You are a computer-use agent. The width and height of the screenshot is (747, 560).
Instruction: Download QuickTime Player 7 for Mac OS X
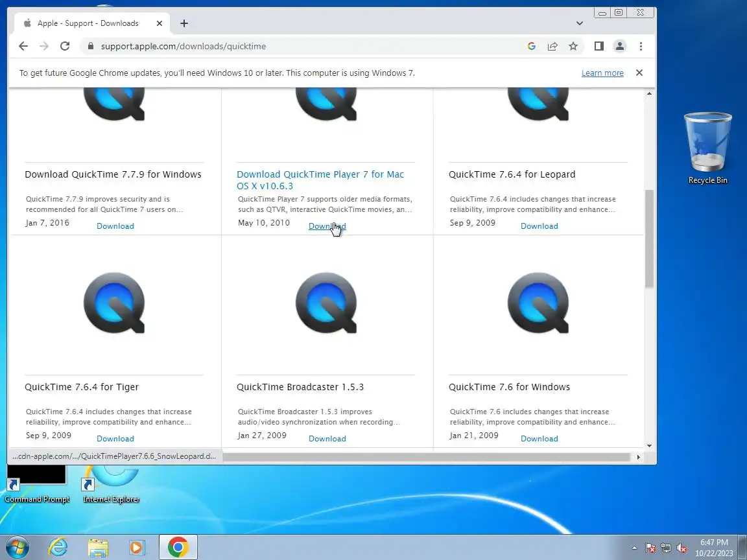pos(327,226)
